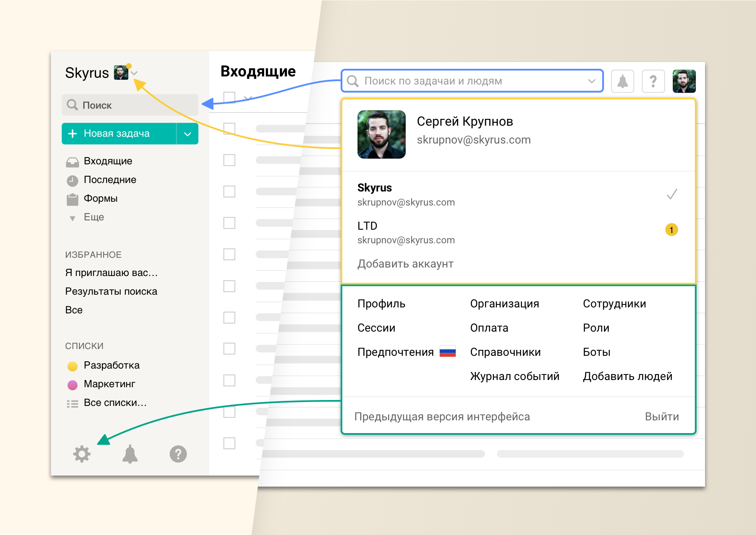Select the Skyrus account
Image resolution: width=756 pixels, height=535 pixels.
(x=518, y=194)
